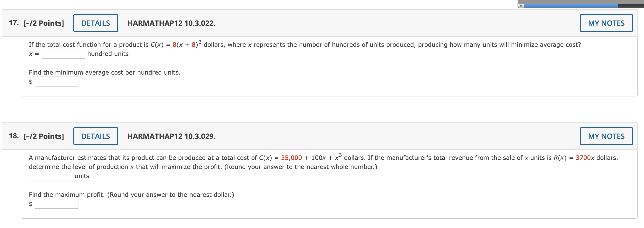Click the maximum profit dollar field
Image resolution: width=644 pixels, height=228 pixels.
(x=57, y=204)
